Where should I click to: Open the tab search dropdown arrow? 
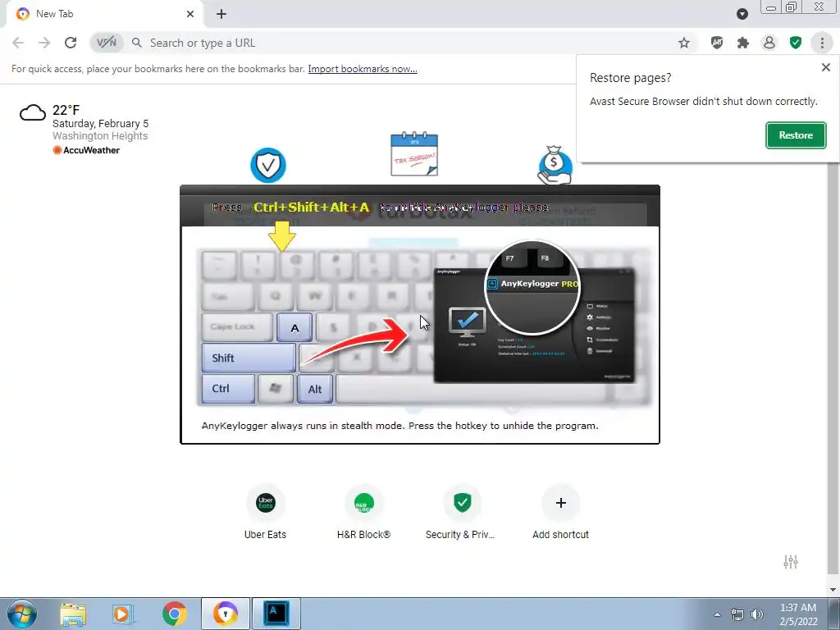[x=742, y=14]
